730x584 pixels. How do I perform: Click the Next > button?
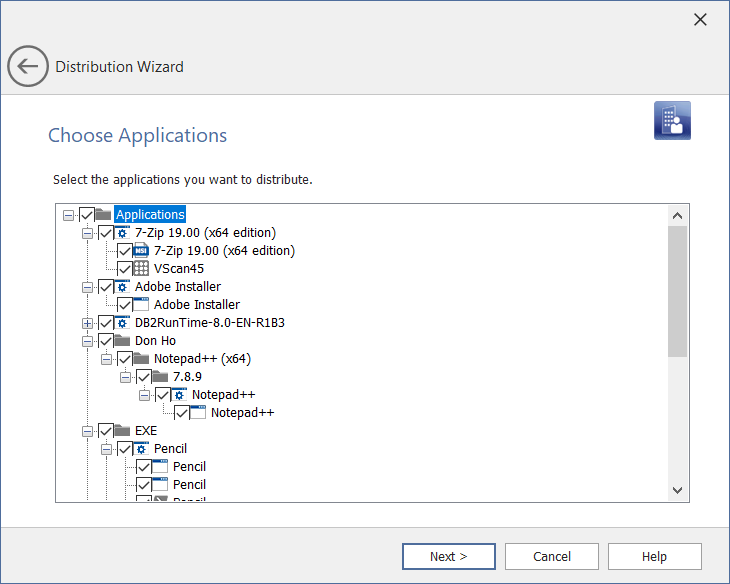(449, 557)
